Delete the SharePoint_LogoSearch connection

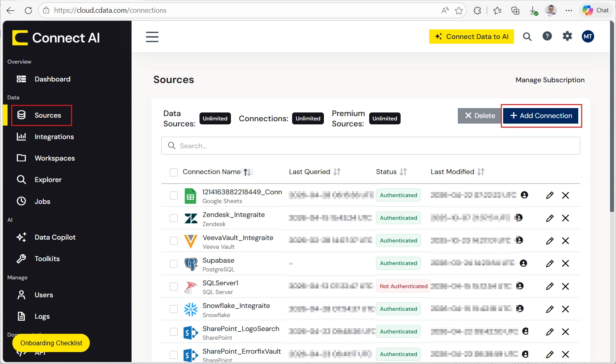pos(565,331)
